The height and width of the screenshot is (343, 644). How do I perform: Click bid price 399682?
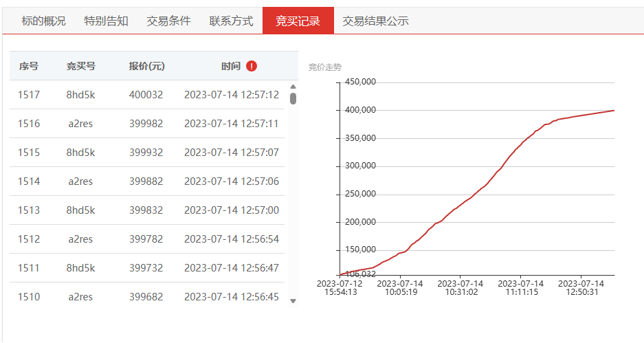tap(146, 296)
